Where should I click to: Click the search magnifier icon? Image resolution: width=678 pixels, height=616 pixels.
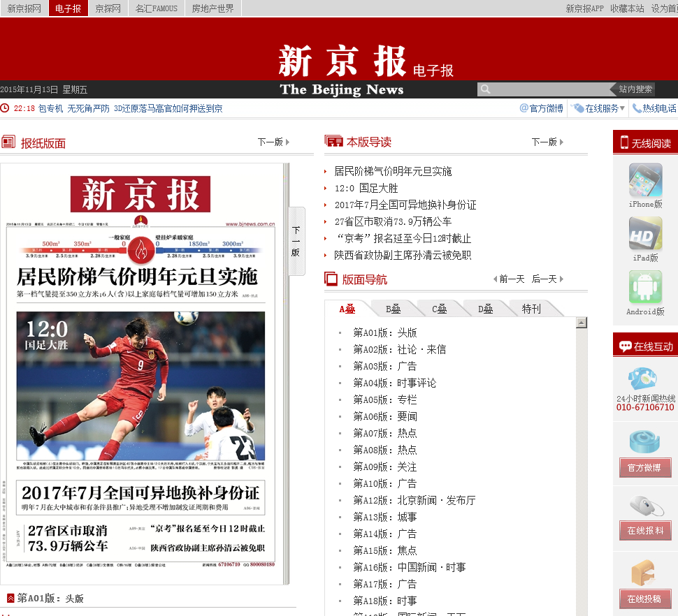(485, 89)
